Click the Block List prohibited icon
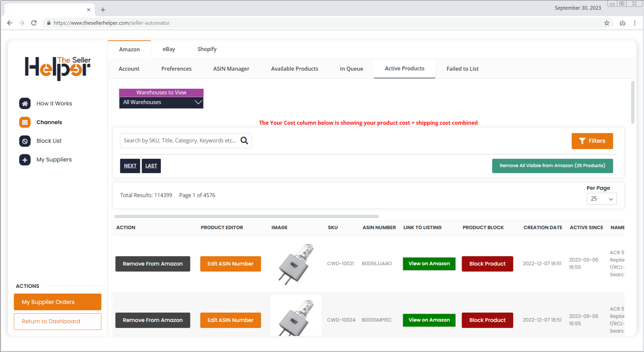This screenshot has height=352, width=644. 25,141
